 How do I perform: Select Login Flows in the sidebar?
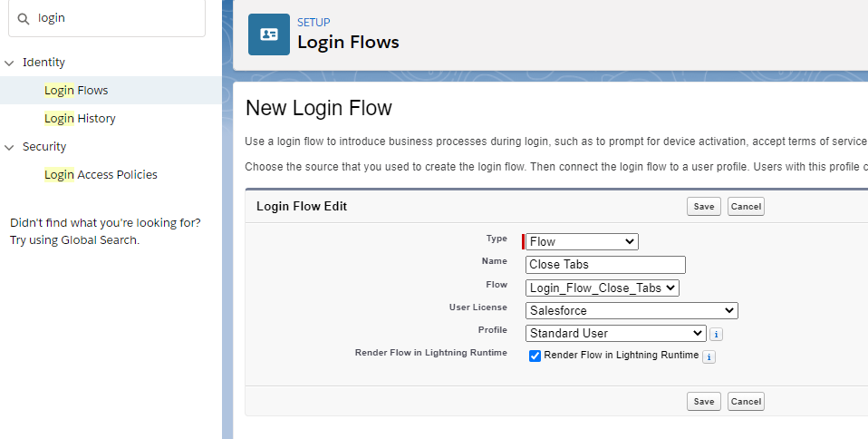pyautogui.click(x=76, y=91)
